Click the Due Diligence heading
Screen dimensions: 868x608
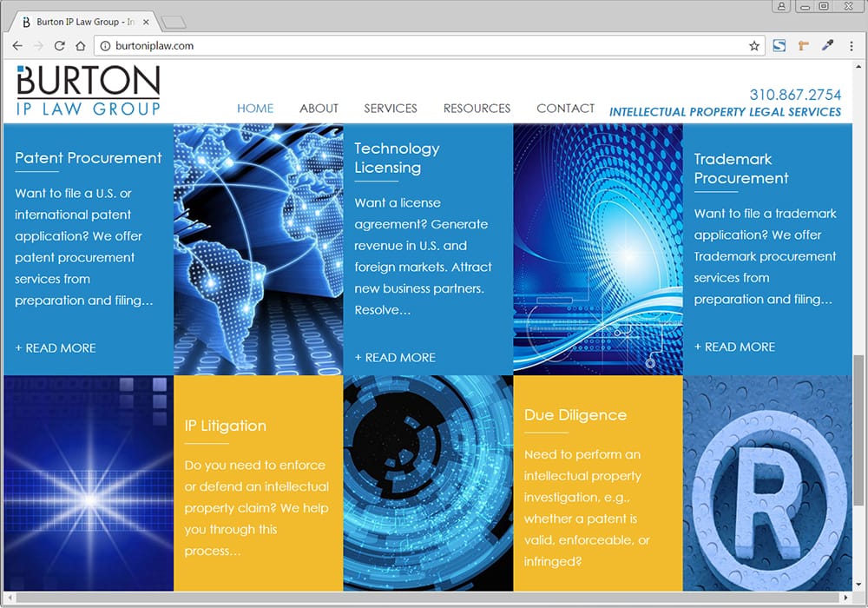[575, 415]
